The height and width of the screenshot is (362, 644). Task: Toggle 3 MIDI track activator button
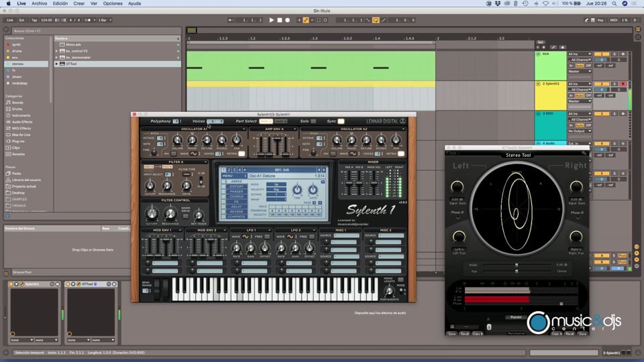(602, 114)
